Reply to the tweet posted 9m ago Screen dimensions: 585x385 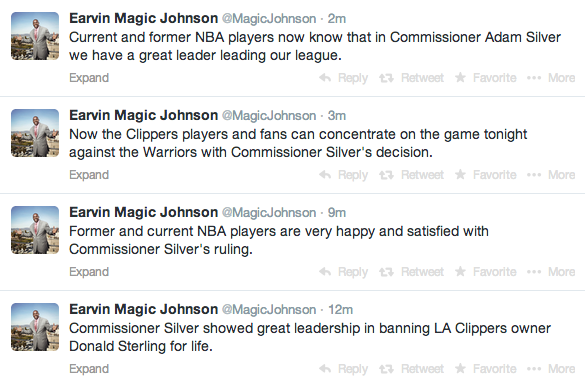(x=344, y=272)
